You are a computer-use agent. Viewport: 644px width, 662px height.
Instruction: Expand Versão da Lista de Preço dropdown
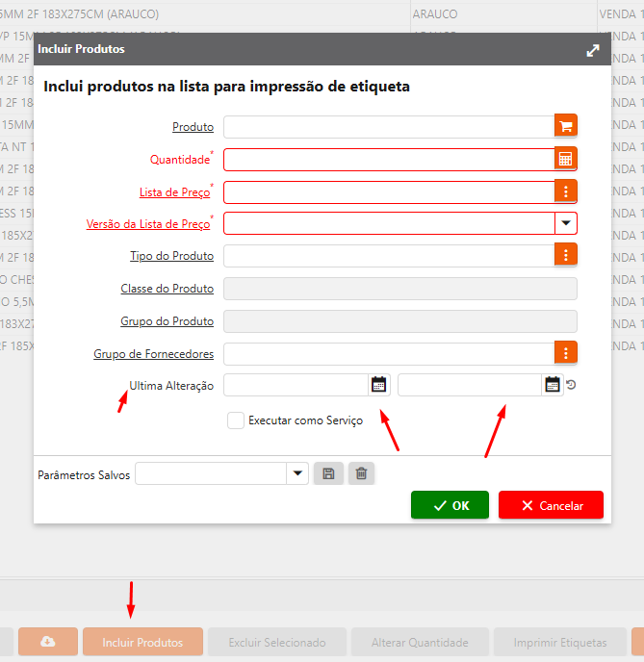(x=566, y=223)
